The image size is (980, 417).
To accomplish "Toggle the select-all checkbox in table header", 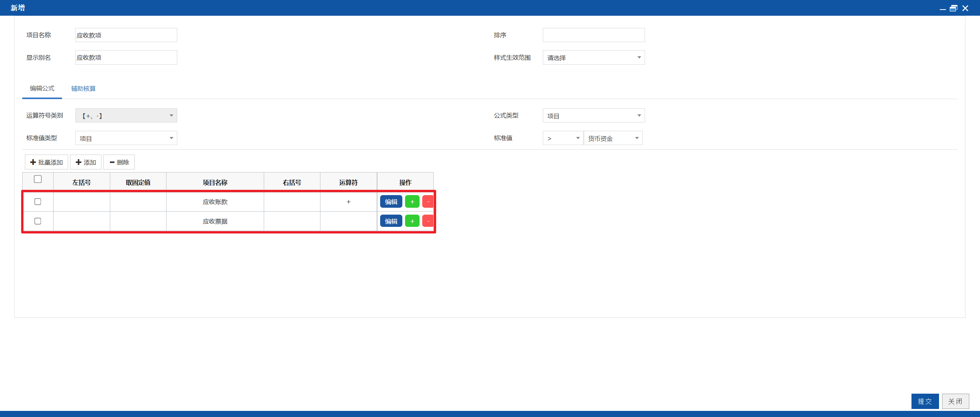I will [x=38, y=179].
